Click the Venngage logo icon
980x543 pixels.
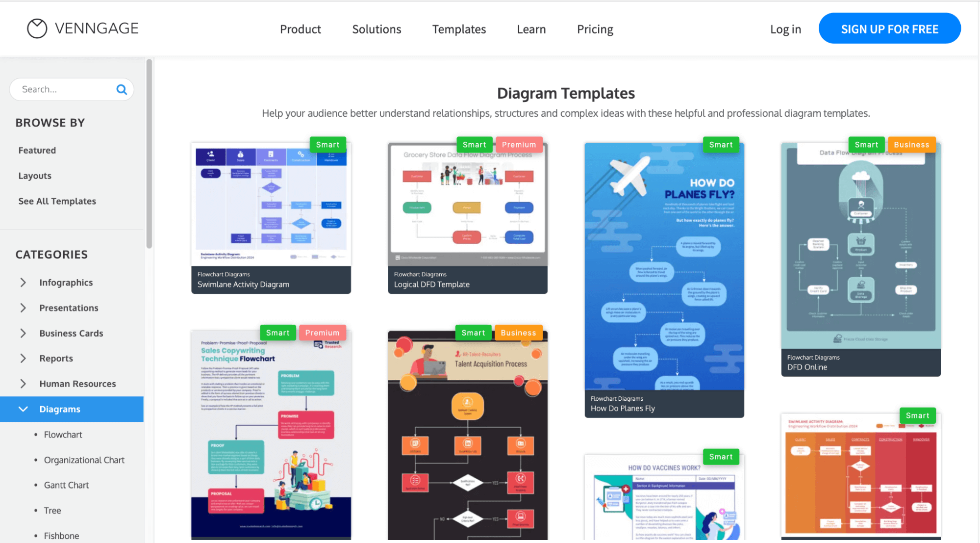[x=36, y=28]
